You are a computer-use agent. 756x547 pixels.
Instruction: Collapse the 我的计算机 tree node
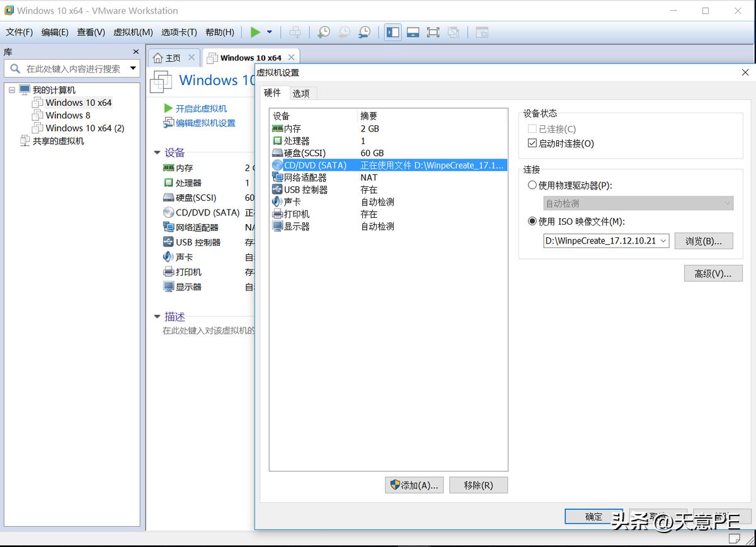11,89
